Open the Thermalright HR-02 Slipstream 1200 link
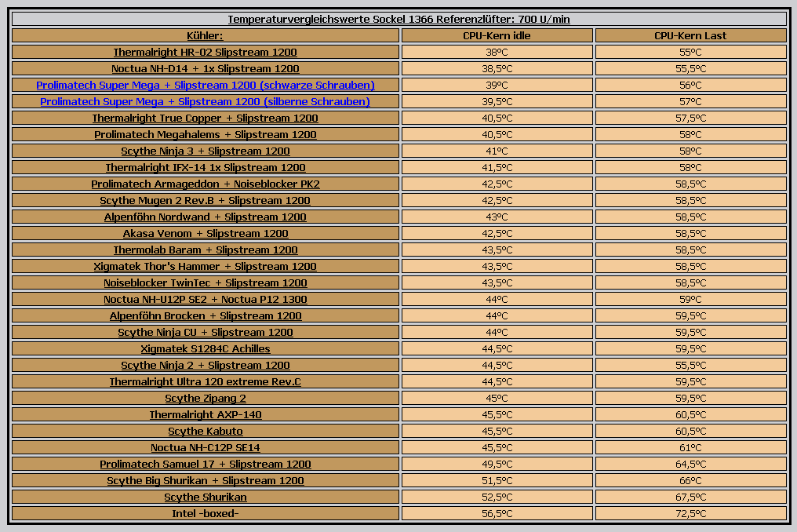797x532 pixels. (205, 52)
